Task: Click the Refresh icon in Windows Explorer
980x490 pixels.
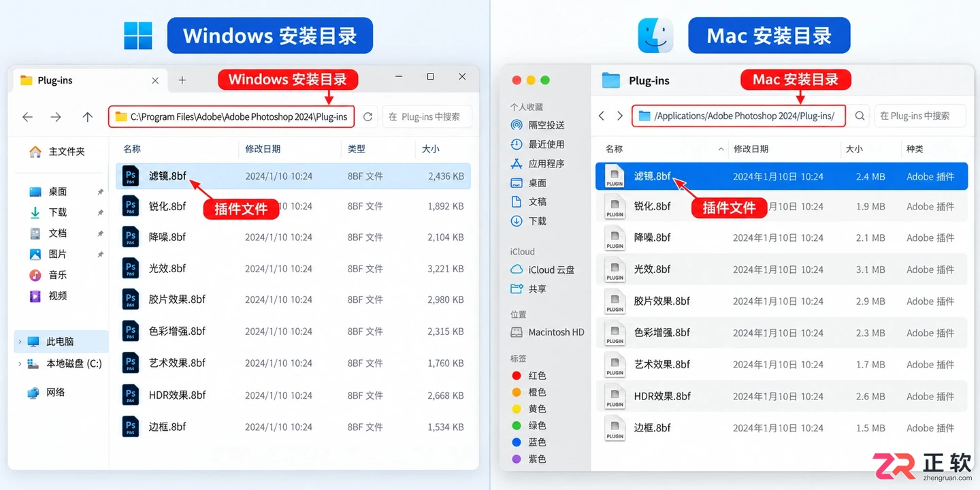Action: coord(367,117)
